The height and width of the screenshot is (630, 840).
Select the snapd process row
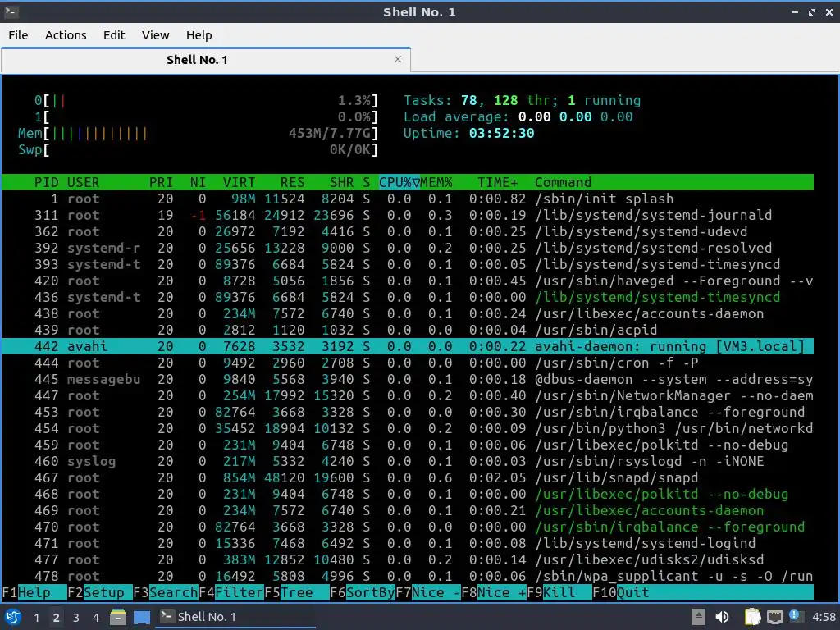(x=408, y=477)
